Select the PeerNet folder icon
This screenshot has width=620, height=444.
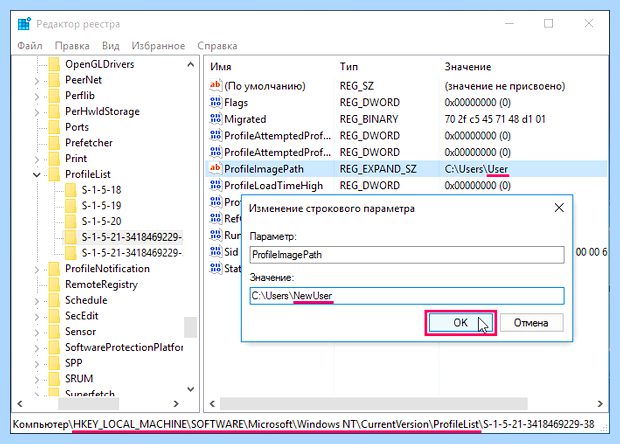click(x=54, y=80)
